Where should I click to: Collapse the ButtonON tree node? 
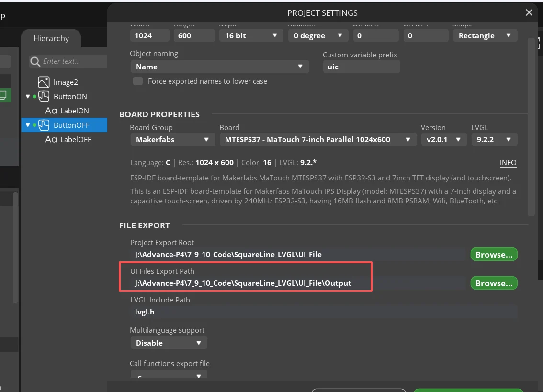pyautogui.click(x=28, y=97)
